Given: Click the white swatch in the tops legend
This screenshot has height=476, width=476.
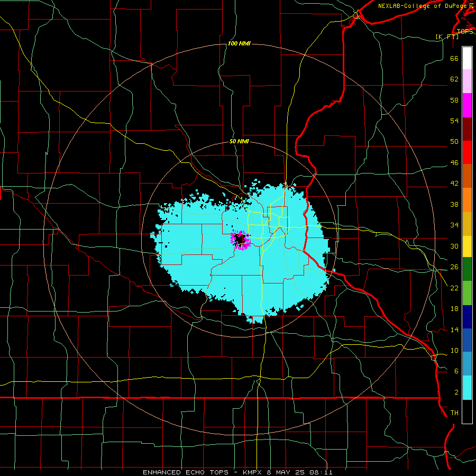Looking at the screenshot, I should pyautogui.click(x=467, y=58).
